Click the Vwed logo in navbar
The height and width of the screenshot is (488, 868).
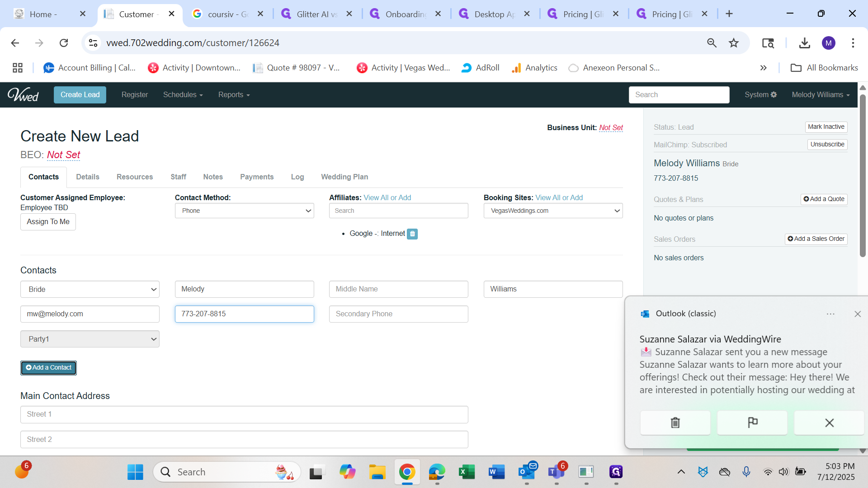tap(23, 94)
